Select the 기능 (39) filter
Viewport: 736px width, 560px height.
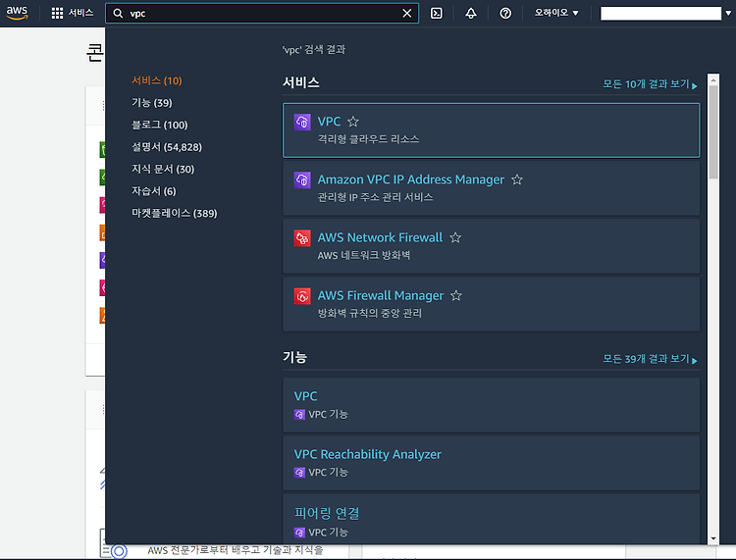pos(151,103)
